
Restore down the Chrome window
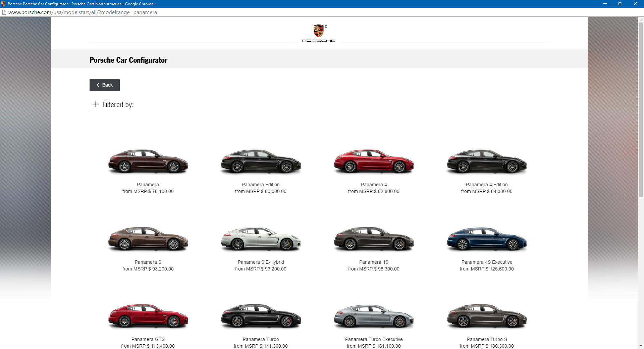(620, 4)
